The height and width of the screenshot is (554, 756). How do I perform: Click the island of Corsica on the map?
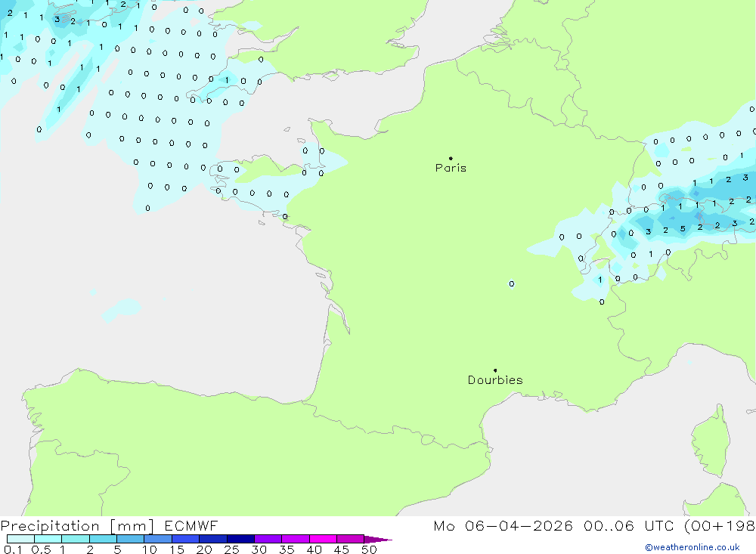pos(711,441)
